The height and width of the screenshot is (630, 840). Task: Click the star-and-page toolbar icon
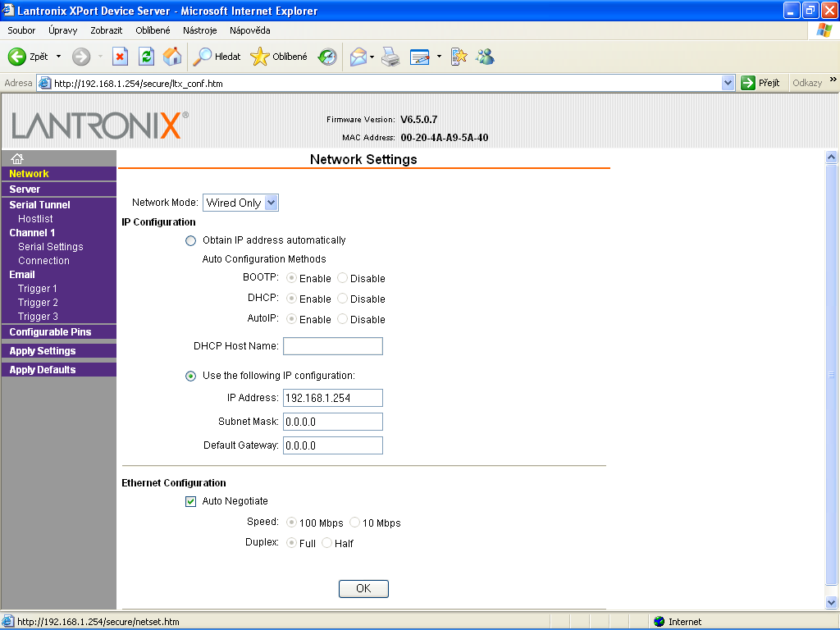[459, 57]
